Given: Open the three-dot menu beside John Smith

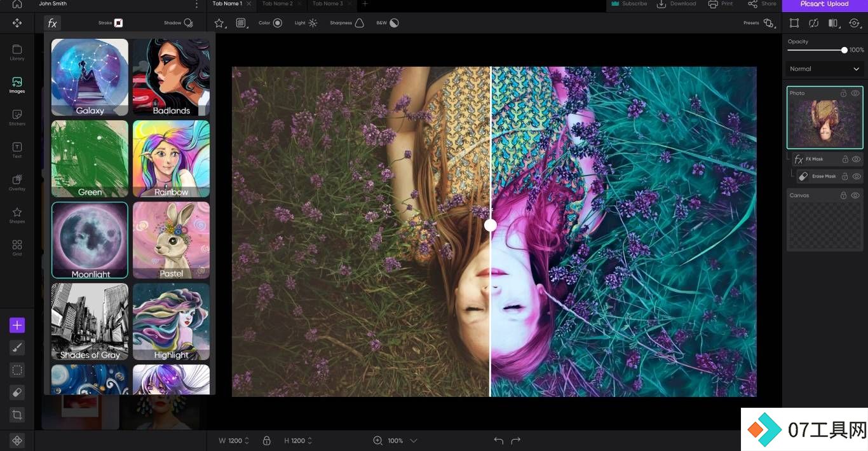Looking at the screenshot, I should (x=197, y=4).
